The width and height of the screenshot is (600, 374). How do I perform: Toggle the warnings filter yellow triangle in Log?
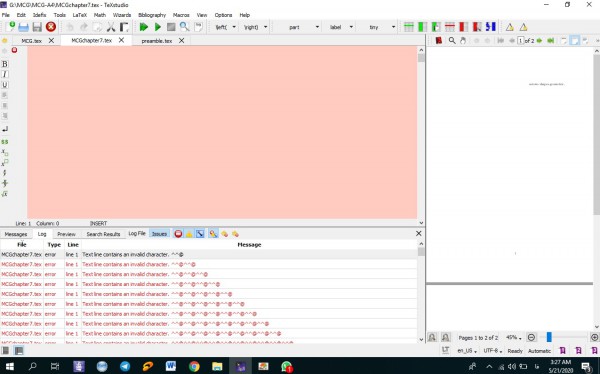(x=189, y=234)
